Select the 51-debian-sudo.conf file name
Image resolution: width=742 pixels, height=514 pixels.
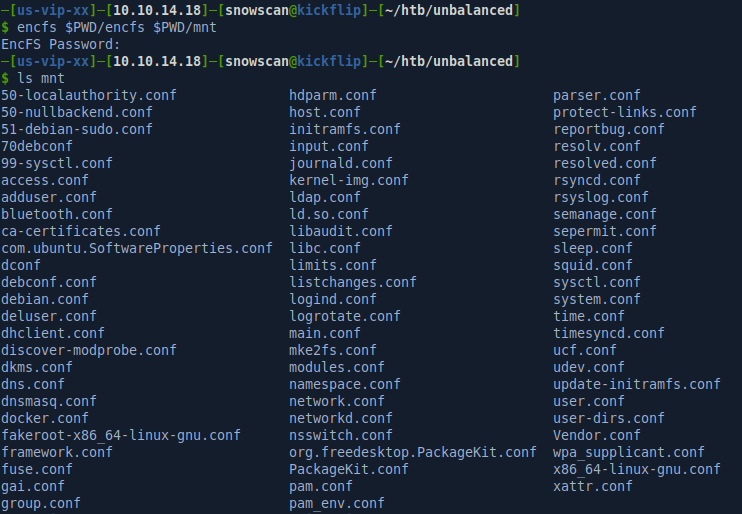[x=77, y=129]
